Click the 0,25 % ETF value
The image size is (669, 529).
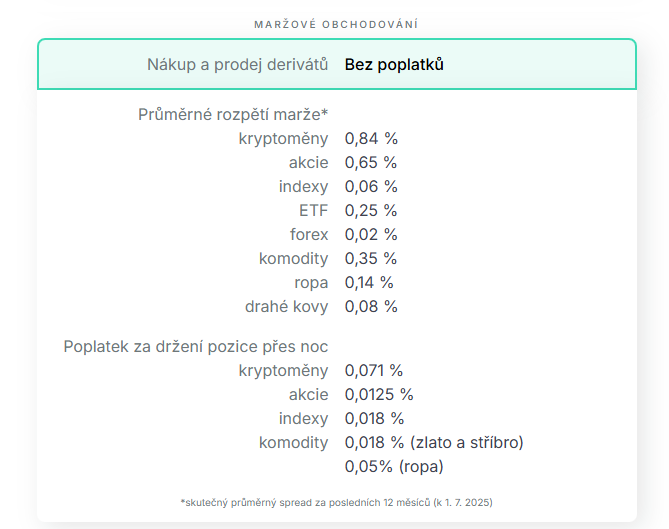tap(371, 210)
